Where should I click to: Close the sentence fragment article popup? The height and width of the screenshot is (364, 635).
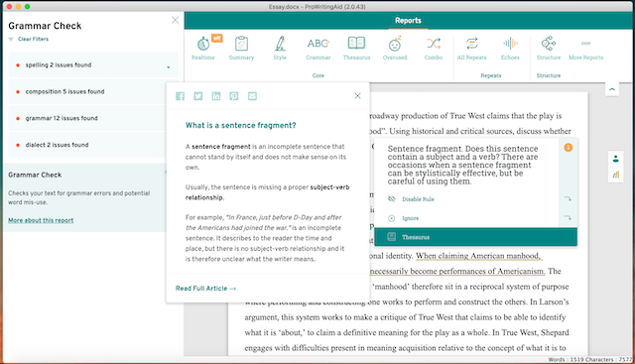tap(357, 96)
